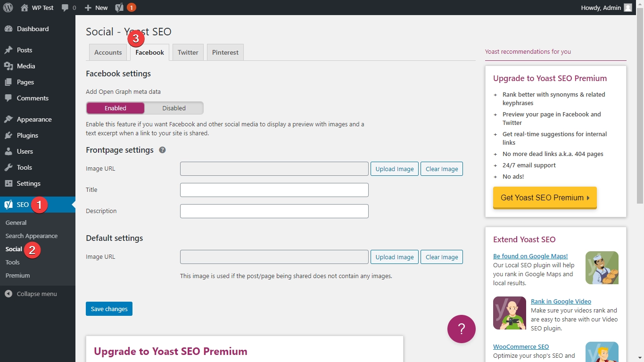The width and height of the screenshot is (644, 362).
Task: Select the SEO sidebar menu
Action: [38, 205]
